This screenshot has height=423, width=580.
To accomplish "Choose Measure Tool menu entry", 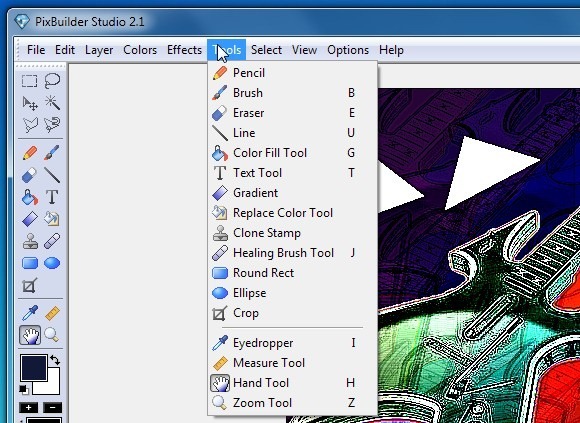I will tap(293, 363).
